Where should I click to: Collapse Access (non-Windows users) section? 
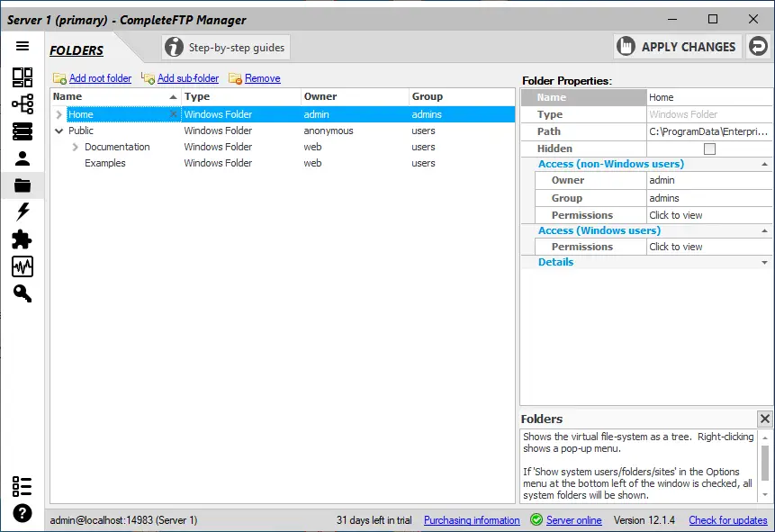[x=764, y=164]
